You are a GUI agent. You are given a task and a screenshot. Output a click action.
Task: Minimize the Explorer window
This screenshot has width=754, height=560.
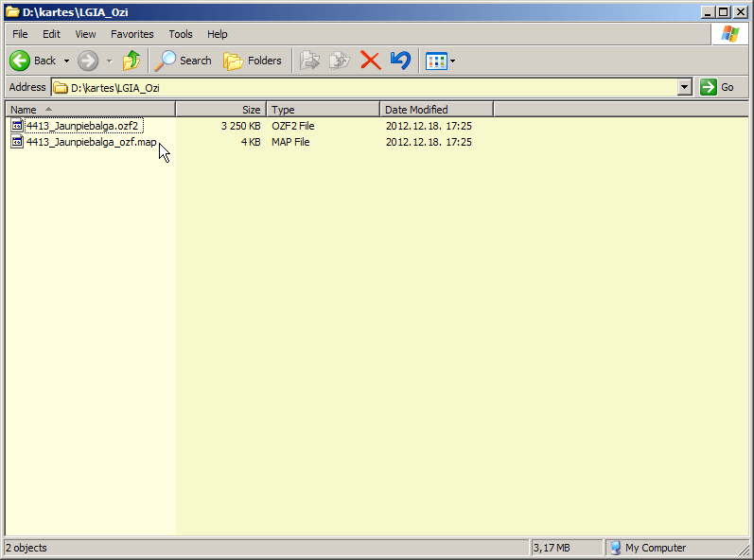707,12
